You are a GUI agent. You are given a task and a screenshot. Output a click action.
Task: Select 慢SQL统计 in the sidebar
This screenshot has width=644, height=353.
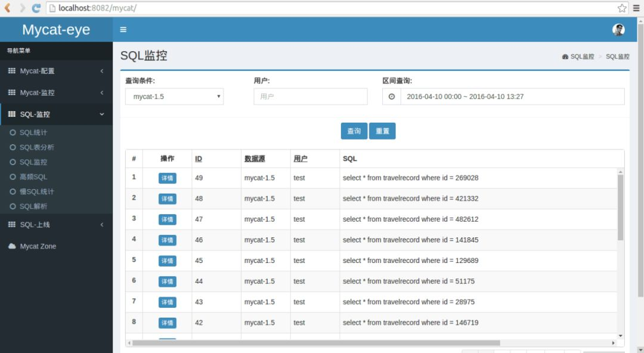(x=36, y=191)
